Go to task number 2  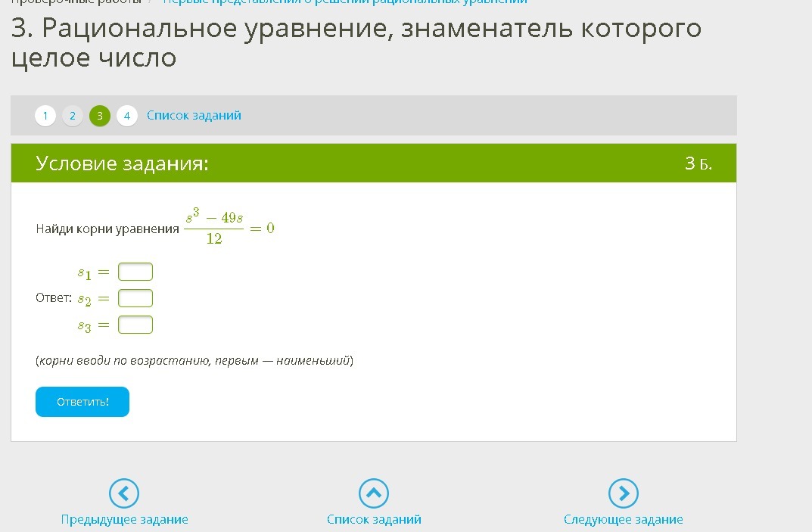[73, 116]
